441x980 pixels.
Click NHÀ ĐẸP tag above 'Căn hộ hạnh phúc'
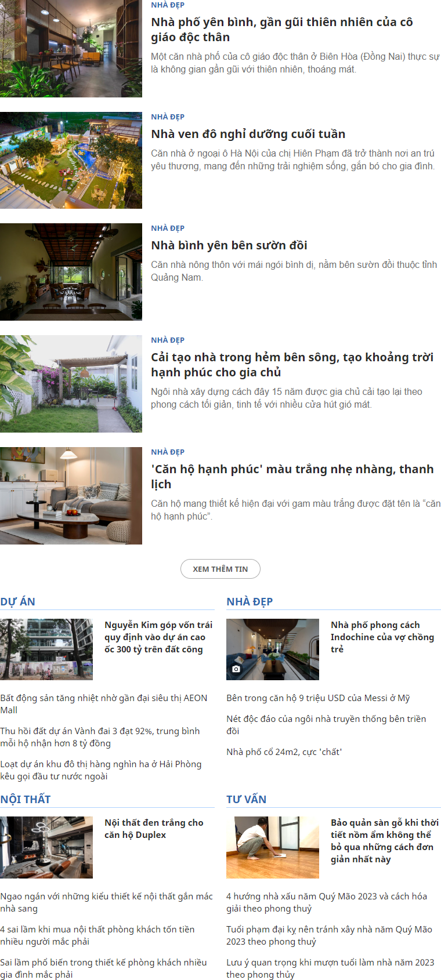168,452
